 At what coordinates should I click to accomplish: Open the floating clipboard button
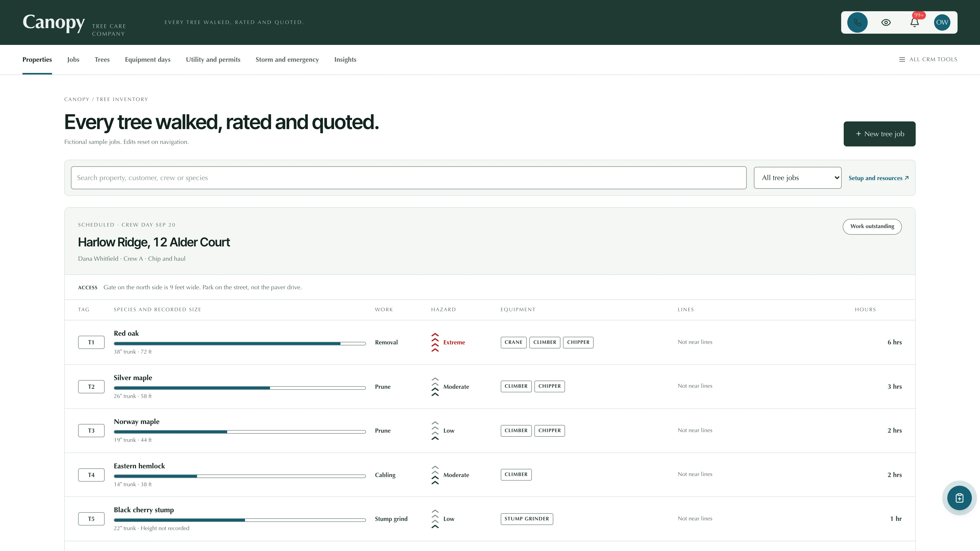[959, 498]
